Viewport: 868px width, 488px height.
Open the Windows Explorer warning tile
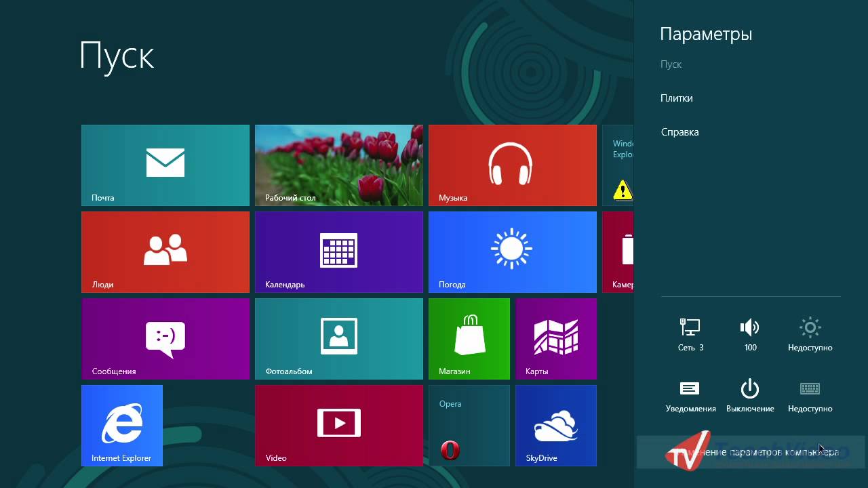(x=618, y=165)
